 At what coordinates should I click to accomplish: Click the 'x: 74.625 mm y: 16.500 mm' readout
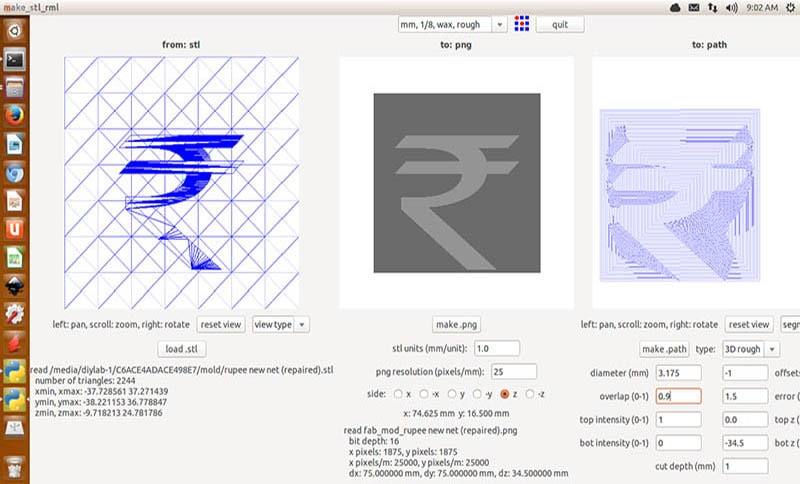tap(456, 414)
